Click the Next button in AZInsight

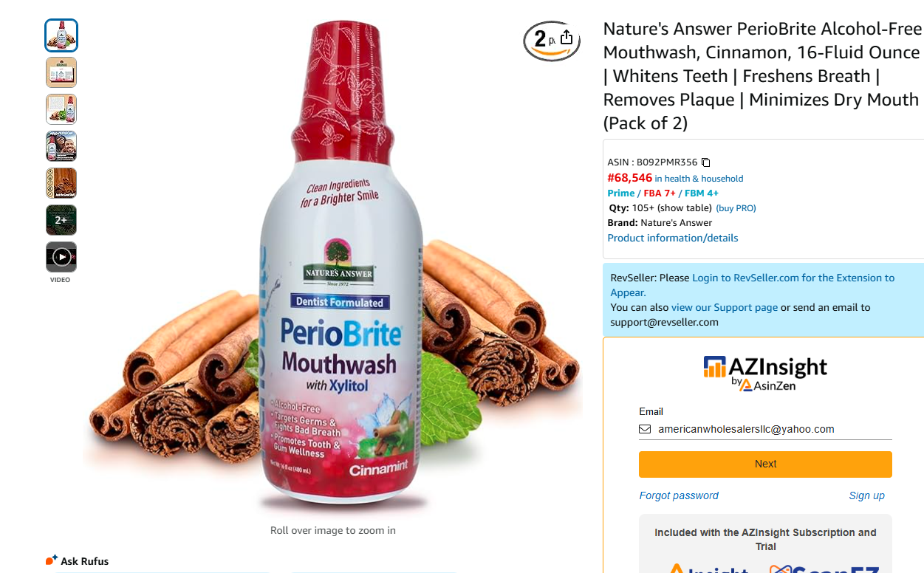(765, 464)
